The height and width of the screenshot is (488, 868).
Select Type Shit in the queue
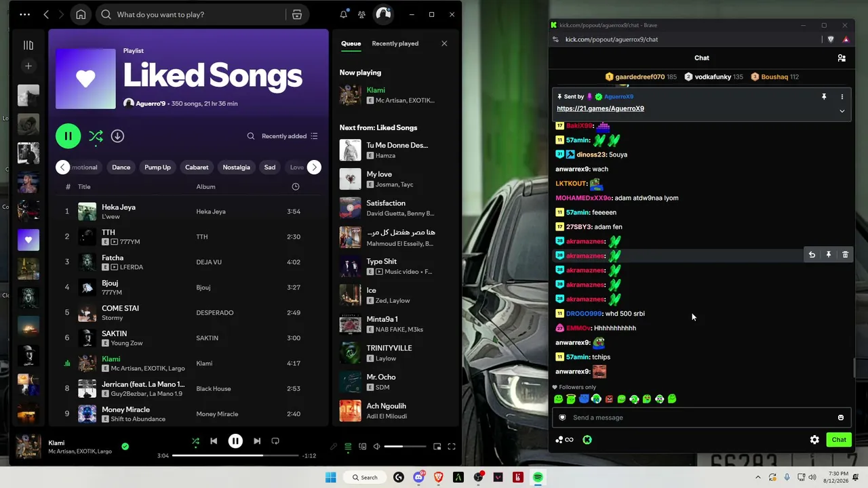(x=396, y=266)
